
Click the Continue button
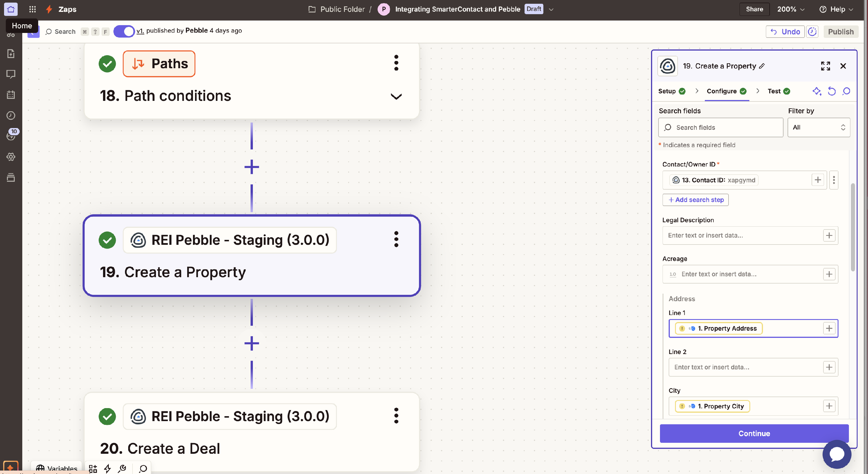[x=754, y=433]
